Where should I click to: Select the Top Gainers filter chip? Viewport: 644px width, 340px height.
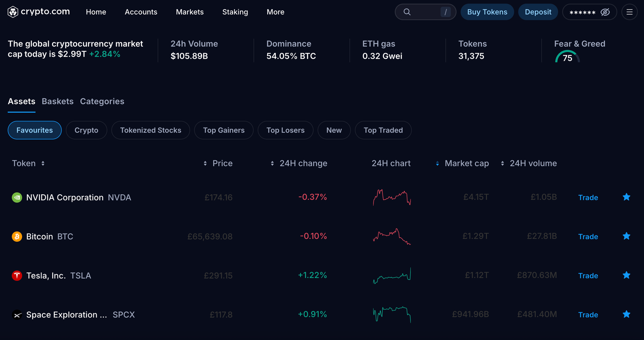(x=224, y=130)
